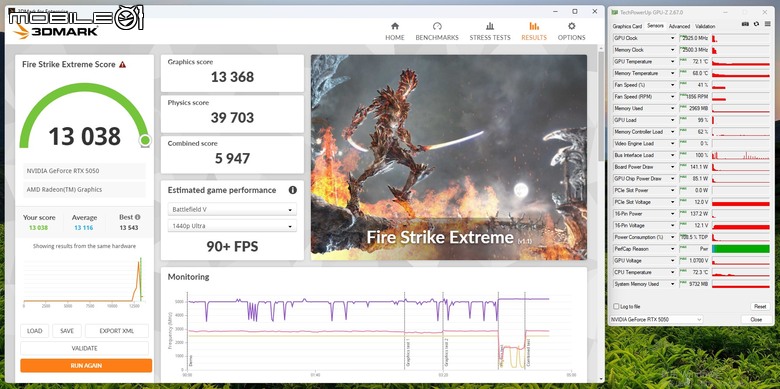This screenshot has width=780, height=389.
Task: Click the SAVE button
Action: [x=67, y=331]
